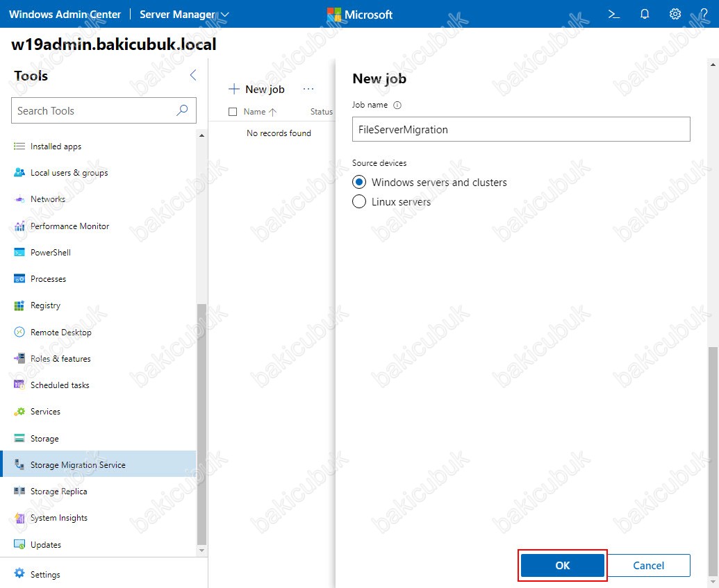Click the Settings gear icon in sidebar
This screenshot has width=719, height=588.
click(19, 573)
